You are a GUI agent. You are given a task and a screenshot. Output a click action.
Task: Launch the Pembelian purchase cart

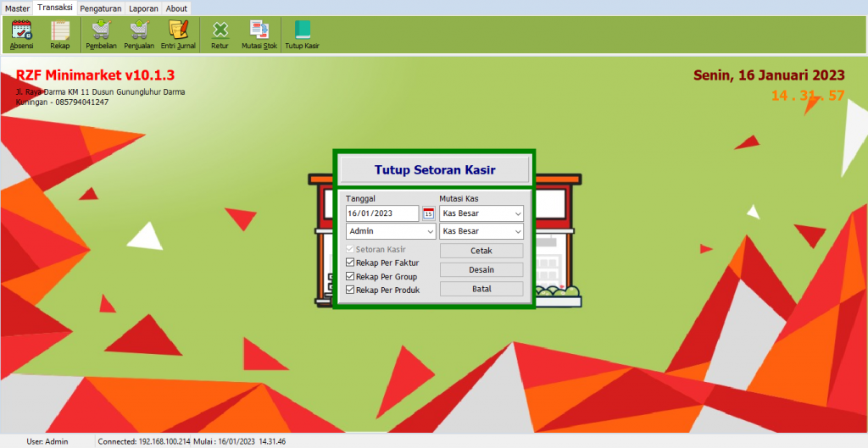102,35
